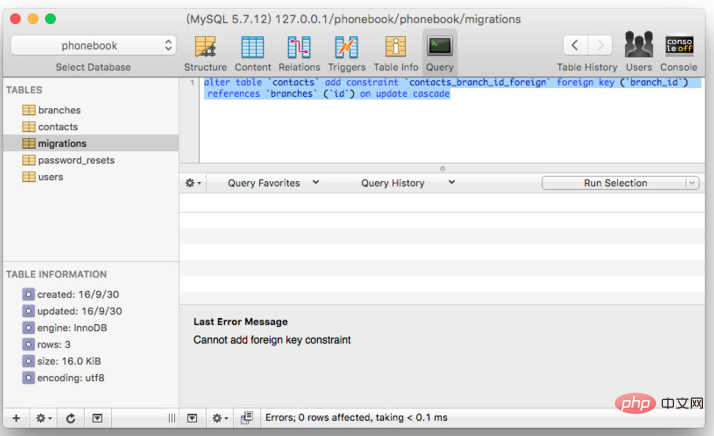This screenshot has width=714, height=436.
Task: Go back in Table History
Action: (x=575, y=45)
